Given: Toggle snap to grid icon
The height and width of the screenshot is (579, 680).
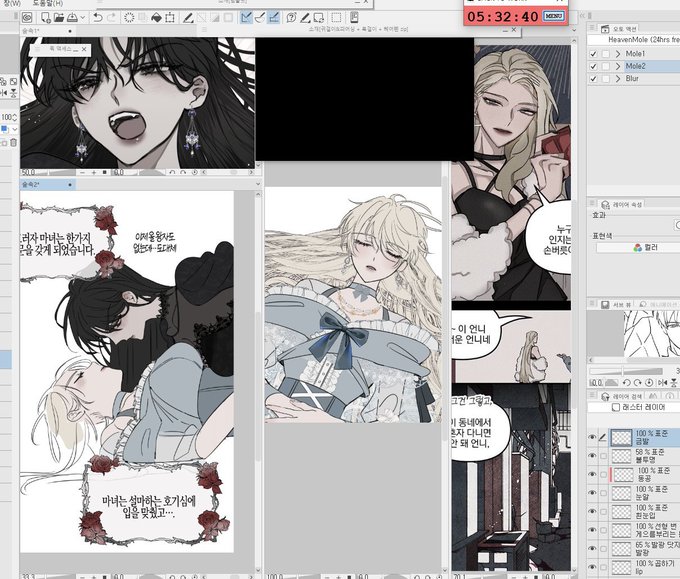Looking at the screenshot, I should pyautogui.click(x=274, y=18).
